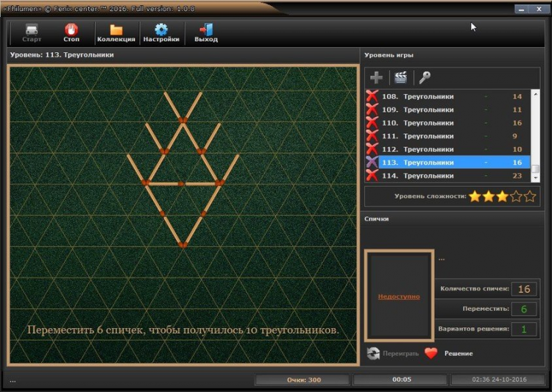Image resolution: width=552 pixels, height=392 pixels.
Task: Click the Переиграть replay button
Action: click(400, 353)
